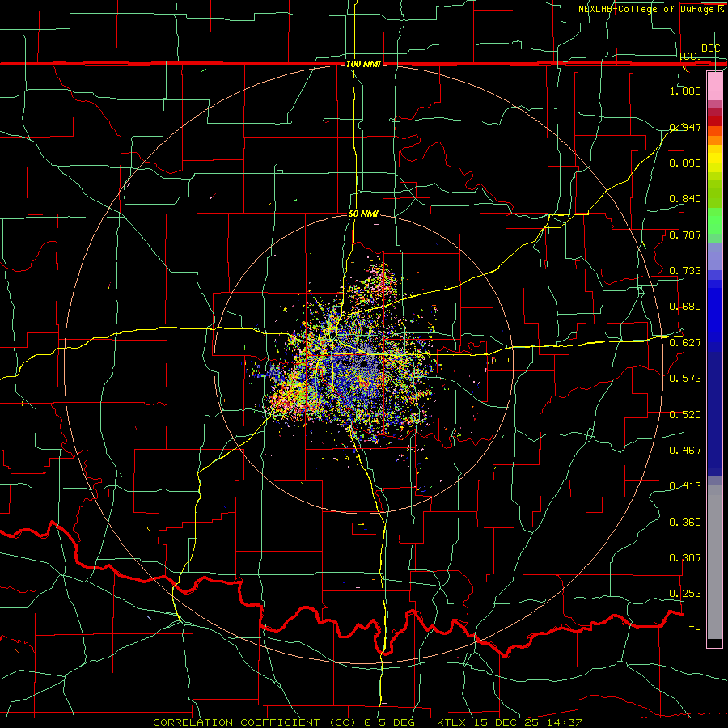Click the [CC] product label
The height and width of the screenshot is (728, 728).
coord(691,56)
